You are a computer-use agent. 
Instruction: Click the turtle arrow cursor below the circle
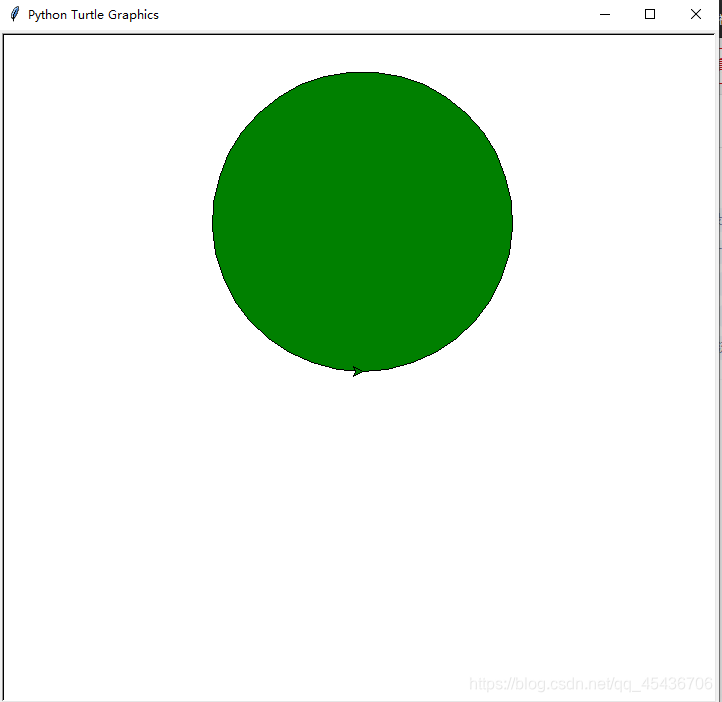click(357, 371)
